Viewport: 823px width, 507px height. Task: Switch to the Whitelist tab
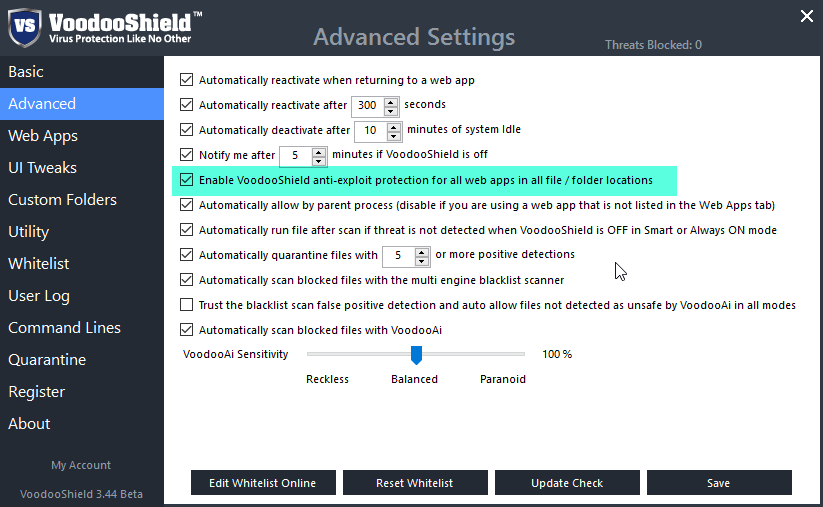tap(39, 264)
